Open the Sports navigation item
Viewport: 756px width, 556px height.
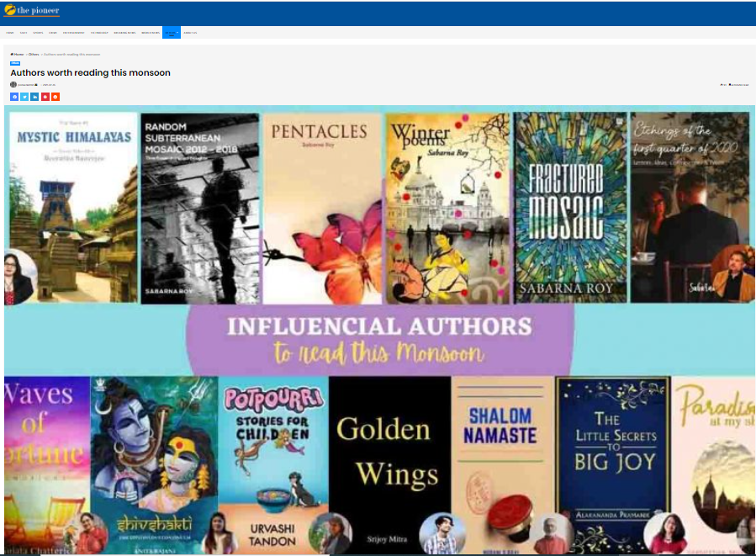(x=38, y=33)
